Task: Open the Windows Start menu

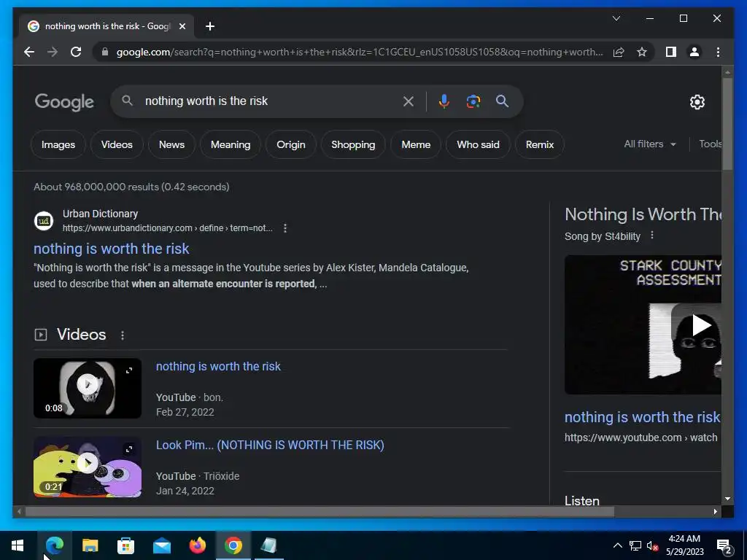Action: click(x=18, y=545)
